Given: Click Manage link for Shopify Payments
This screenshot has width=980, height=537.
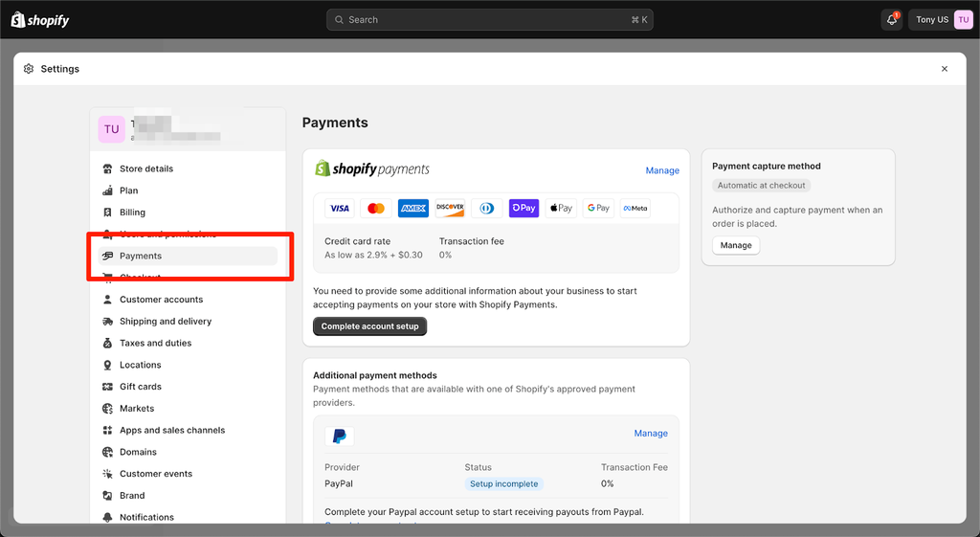Looking at the screenshot, I should point(662,170).
